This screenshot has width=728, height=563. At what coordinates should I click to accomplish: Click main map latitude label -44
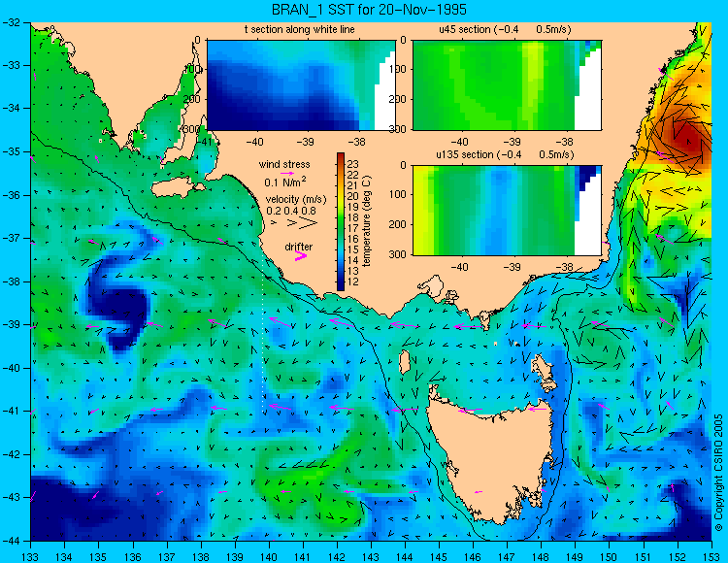[x=11, y=541]
